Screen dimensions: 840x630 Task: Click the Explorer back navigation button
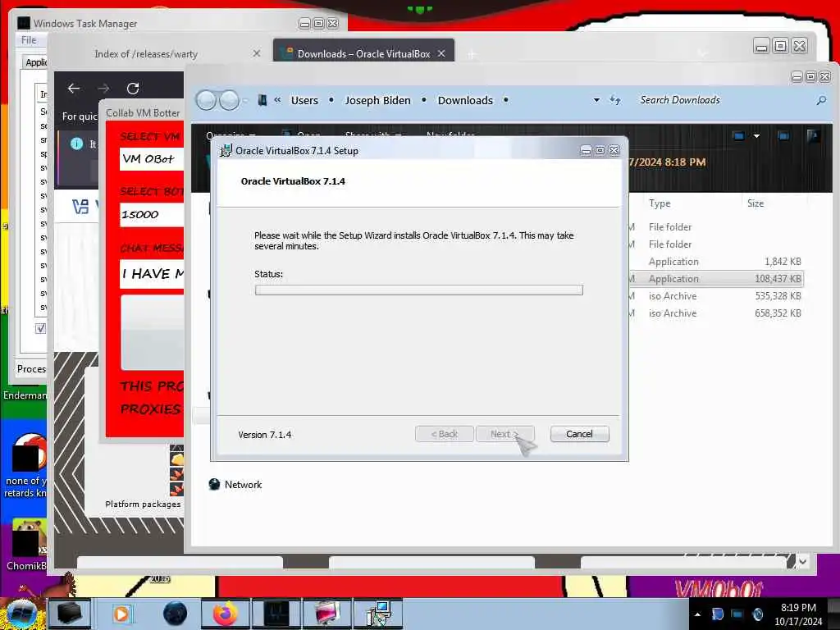[x=206, y=100]
